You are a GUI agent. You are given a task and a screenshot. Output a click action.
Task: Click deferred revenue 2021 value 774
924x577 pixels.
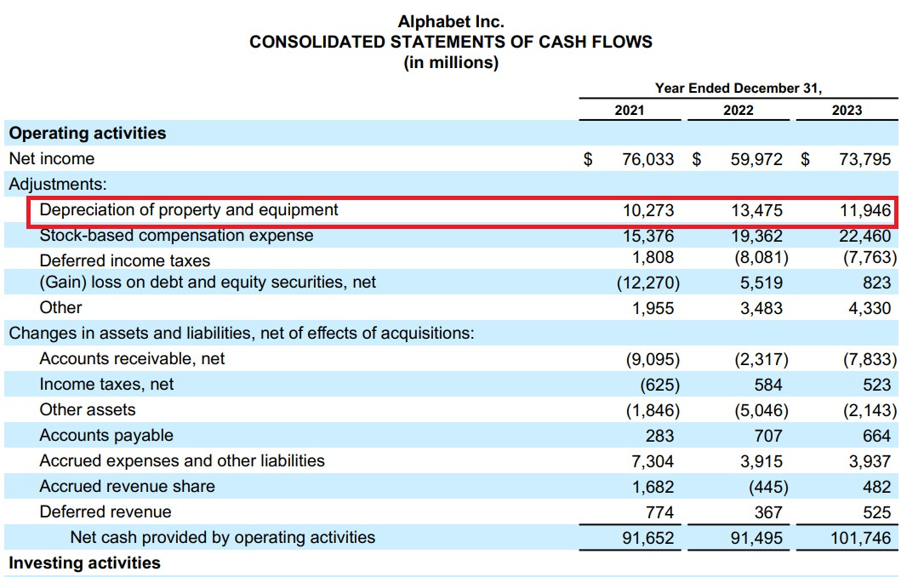point(659,513)
